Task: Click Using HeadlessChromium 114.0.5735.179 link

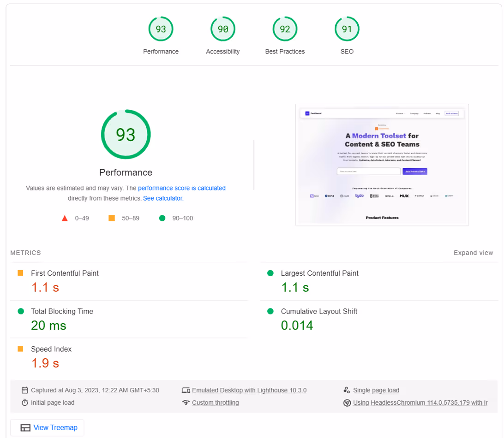Action: coord(420,402)
